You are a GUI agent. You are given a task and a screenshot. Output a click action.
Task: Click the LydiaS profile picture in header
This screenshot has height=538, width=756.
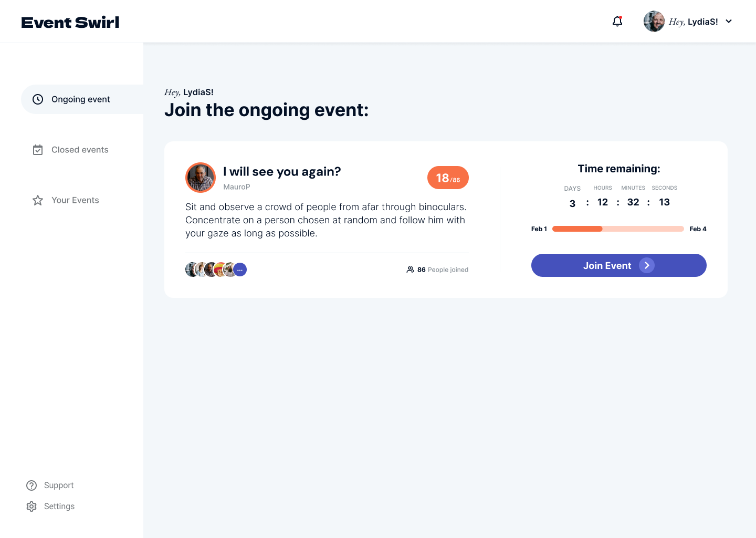click(654, 22)
